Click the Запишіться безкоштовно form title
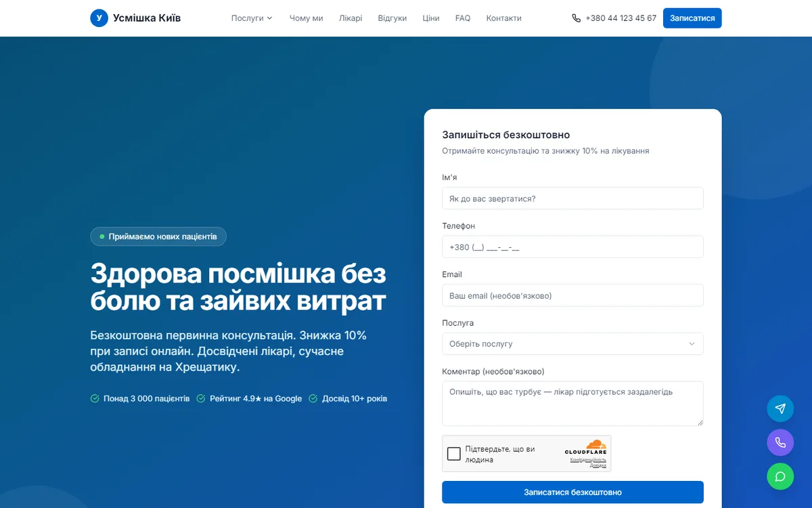The image size is (812, 508). point(506,135)
